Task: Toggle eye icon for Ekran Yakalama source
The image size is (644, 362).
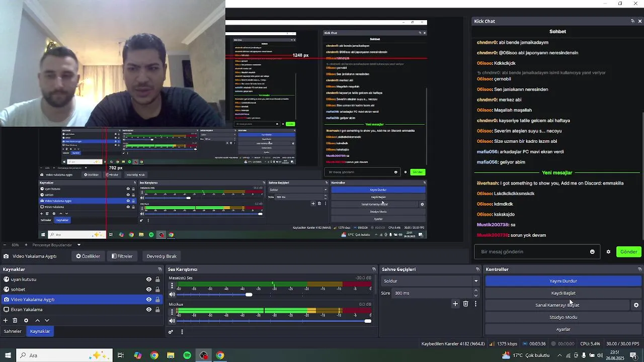Action: coord(149,310)
